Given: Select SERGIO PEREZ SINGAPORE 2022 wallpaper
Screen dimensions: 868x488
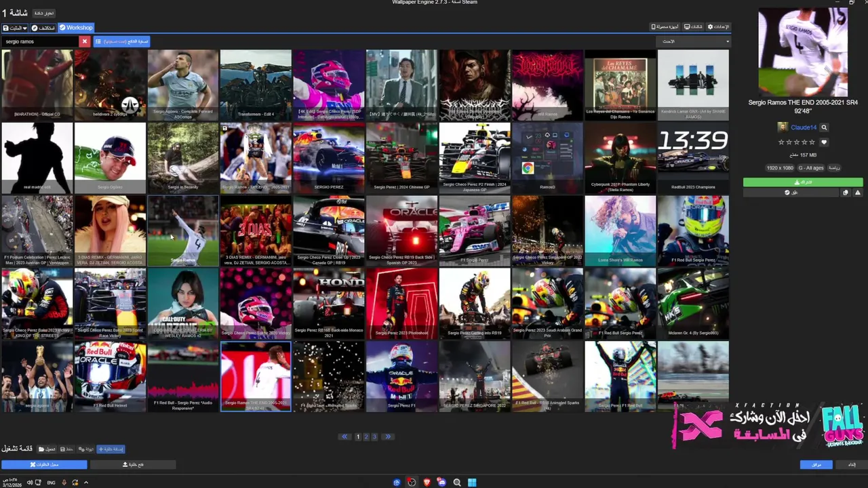Looking at the screenshot, I should tap(475, 376).
